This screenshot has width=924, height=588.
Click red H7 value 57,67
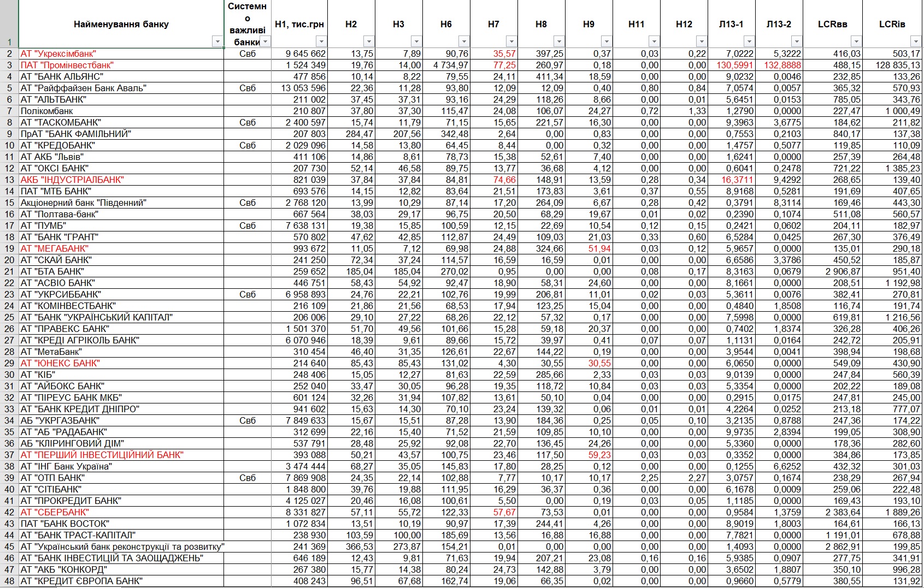(x=494, y=512)
